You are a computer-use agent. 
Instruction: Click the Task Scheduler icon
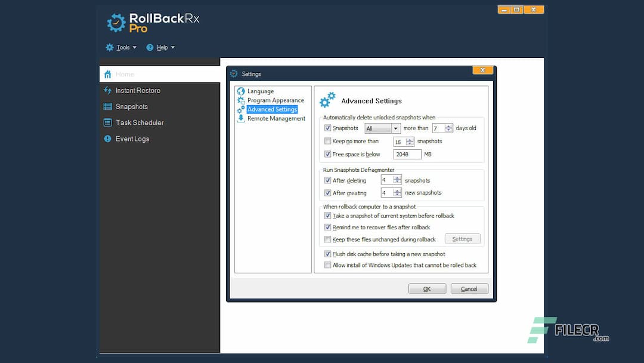(x=107, y=122)
